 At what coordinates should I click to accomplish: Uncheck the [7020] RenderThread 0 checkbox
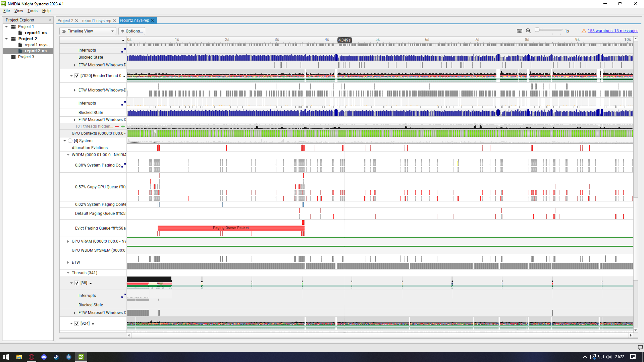coord(77,76)
